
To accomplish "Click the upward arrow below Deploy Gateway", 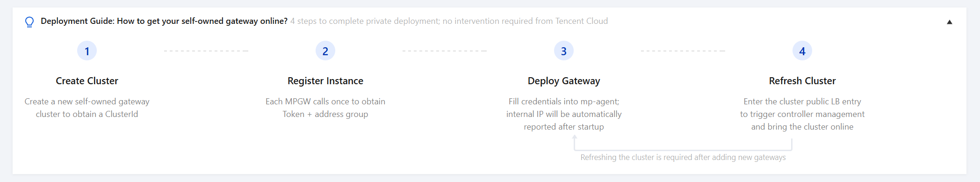I will coord(575,138).
